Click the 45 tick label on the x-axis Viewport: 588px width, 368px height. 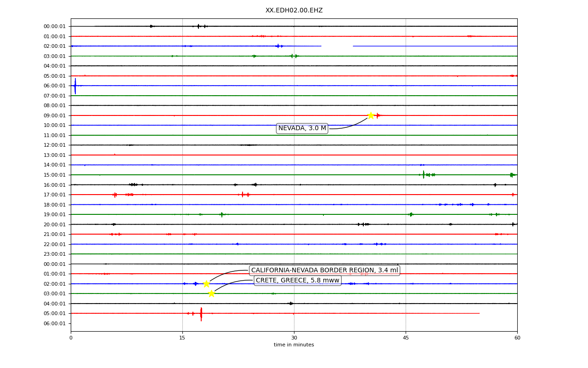pos(406,338)
